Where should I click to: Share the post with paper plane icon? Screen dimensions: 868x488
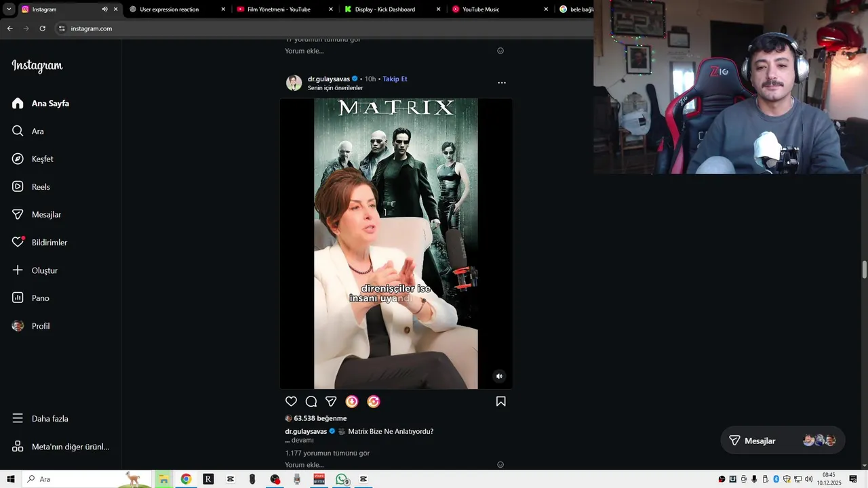click(x=331, y=401)
